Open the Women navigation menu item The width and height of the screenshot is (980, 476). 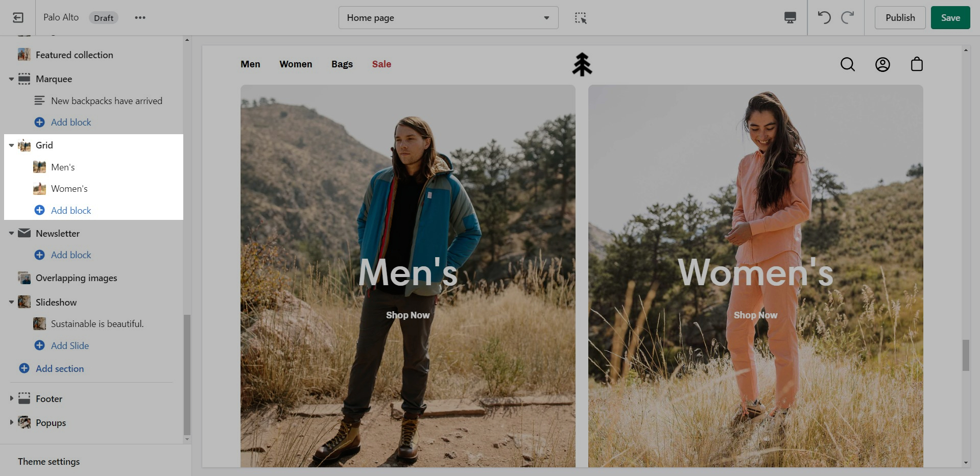pos(296,64)
